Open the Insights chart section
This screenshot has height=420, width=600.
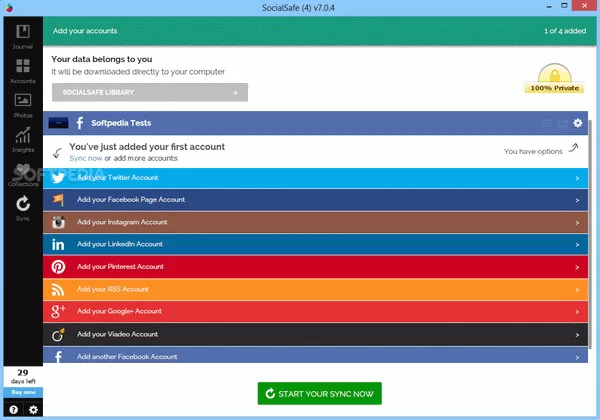click(x=23, y=140)
